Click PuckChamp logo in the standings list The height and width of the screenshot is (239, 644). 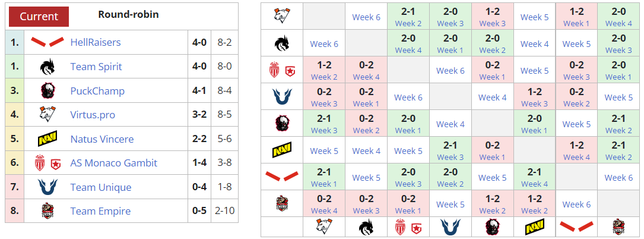point(47,91)
